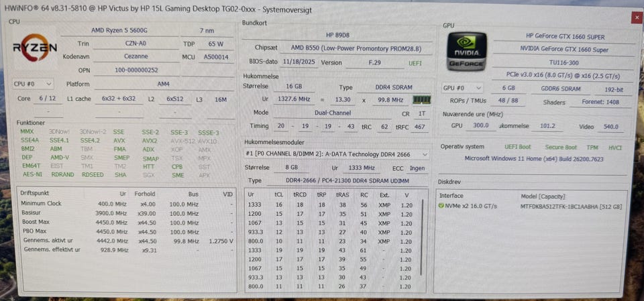The image size is (644, 301).
Task: Select the Basisur operating point row
Action: [x=127, y=213]
